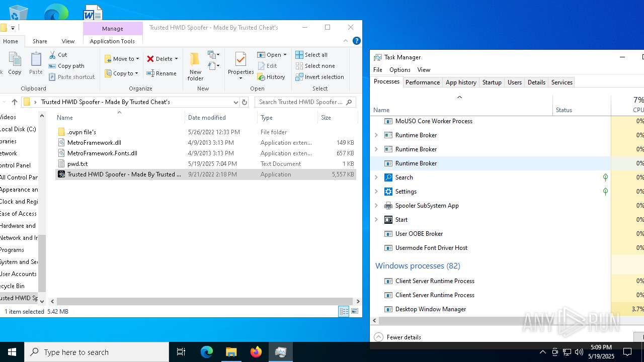This screenshot has height=362, width=644.
Task: Click Select none in the ribbon
Action: point(315,66)
